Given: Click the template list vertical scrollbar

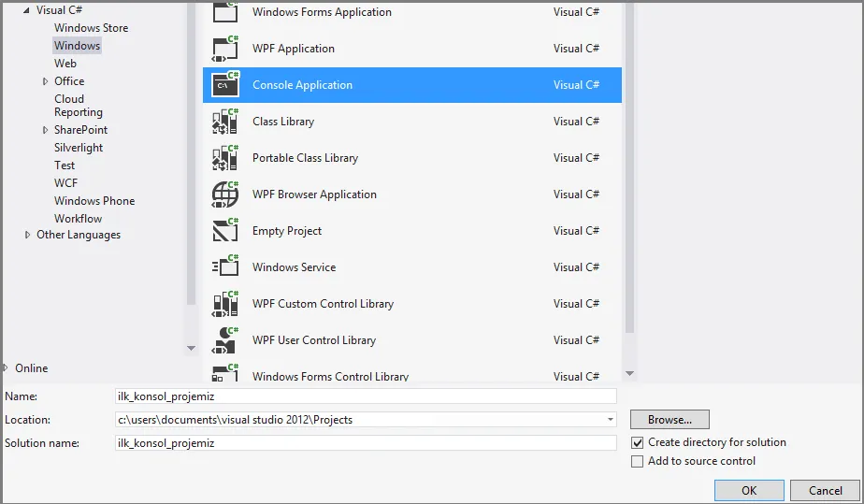Looking at the screenshot, I should pos(628,187).
